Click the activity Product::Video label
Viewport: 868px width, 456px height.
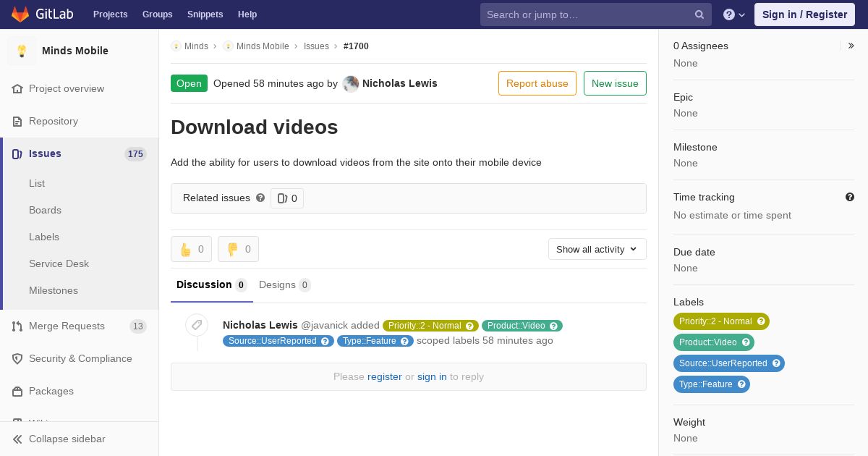522,326
